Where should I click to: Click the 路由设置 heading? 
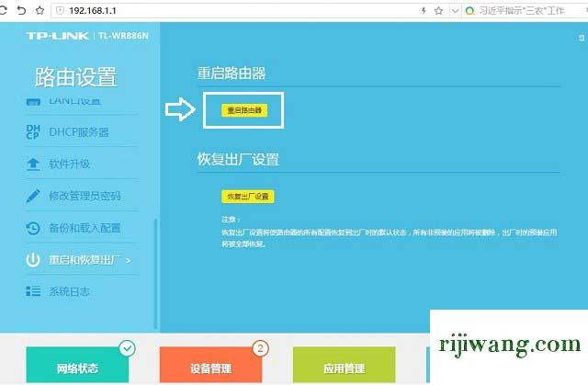76,77
